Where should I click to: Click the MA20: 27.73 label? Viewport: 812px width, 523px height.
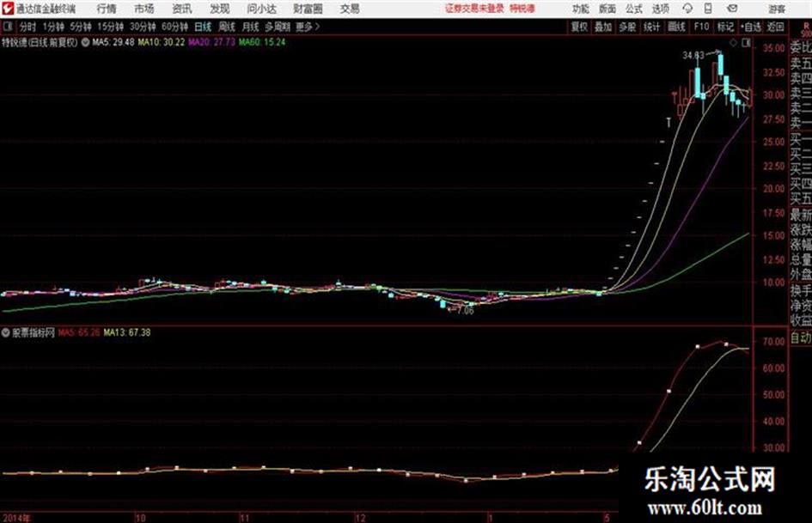coord(211,42)
